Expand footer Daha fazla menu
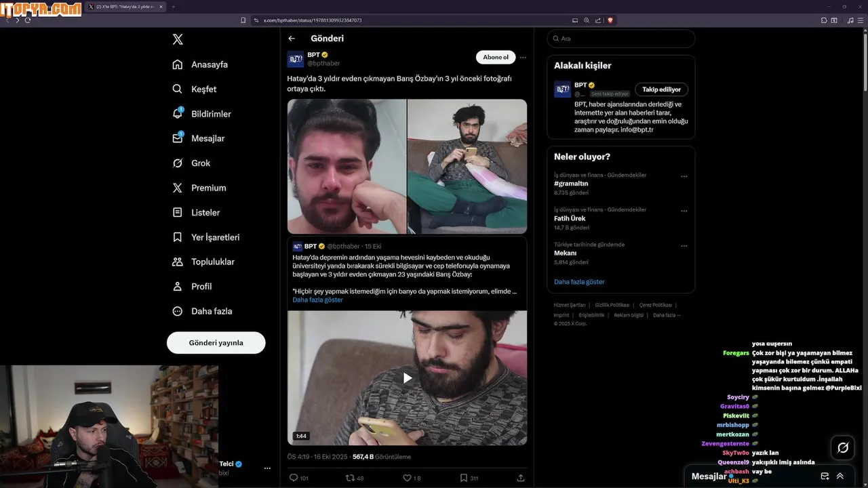Image resolution: width=868 pixels, height=488 pixels. pos(667,315)
